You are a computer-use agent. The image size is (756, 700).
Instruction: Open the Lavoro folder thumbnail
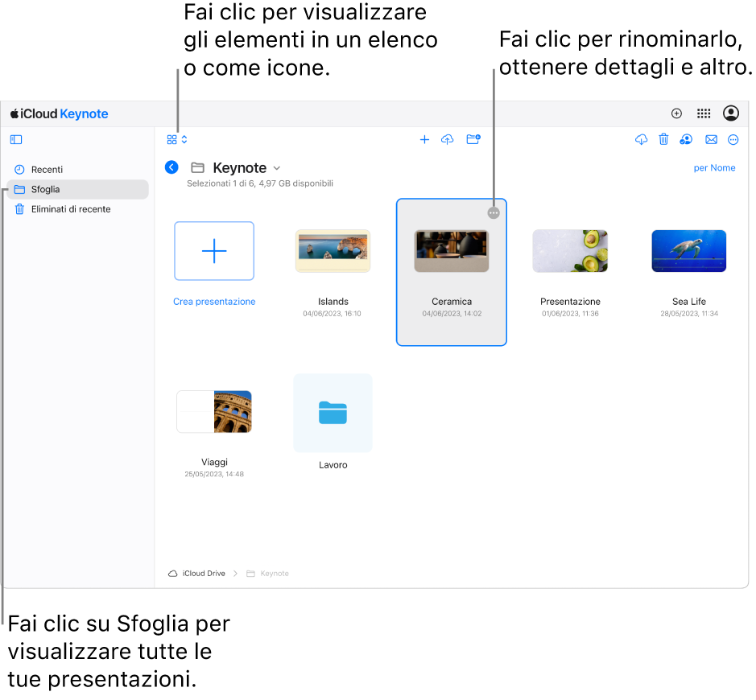pos(333,413)
